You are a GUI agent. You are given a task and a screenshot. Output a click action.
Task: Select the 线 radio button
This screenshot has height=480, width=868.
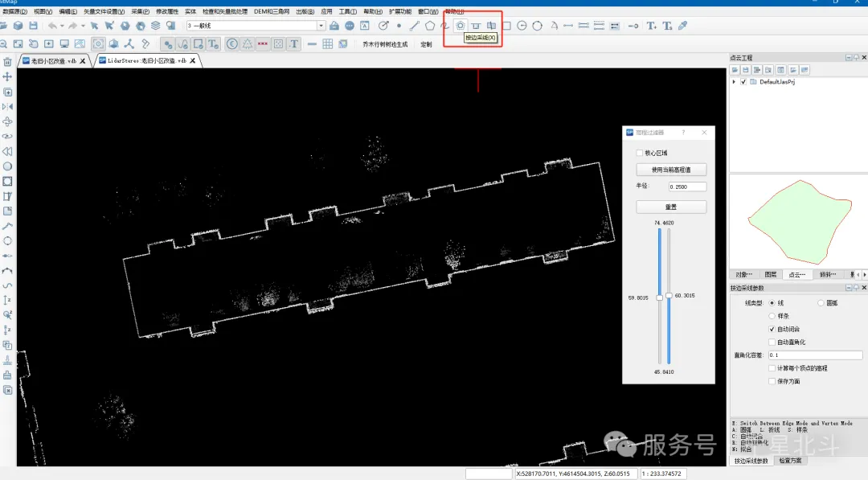click(x=772, y=303)
